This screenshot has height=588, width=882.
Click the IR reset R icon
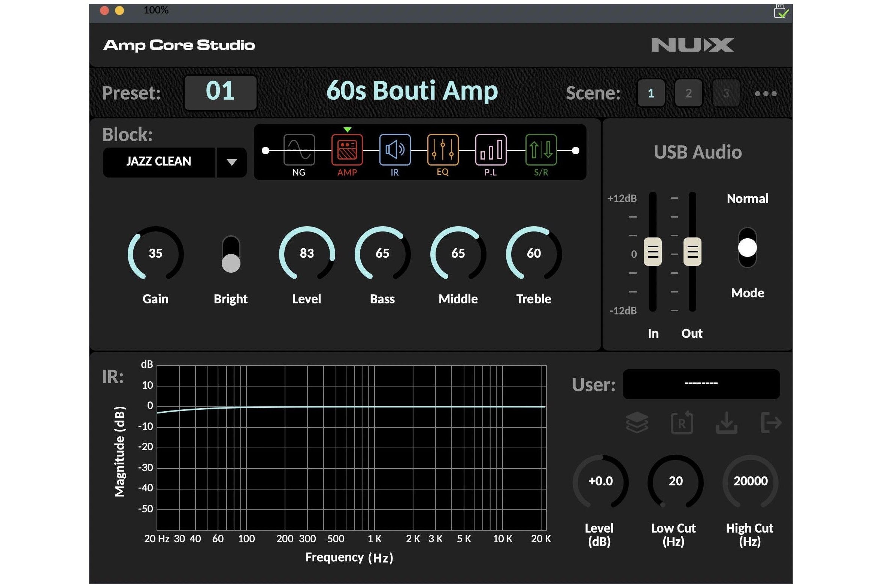tap(682, 422)
